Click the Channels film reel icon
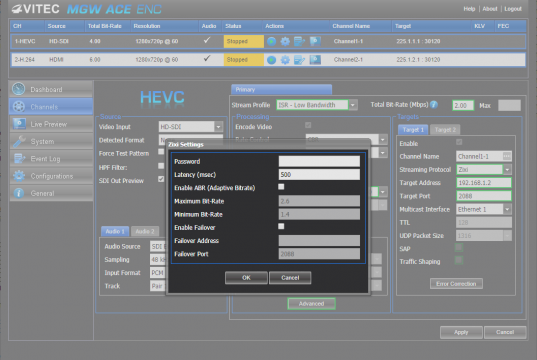Screen dimensions: 537x360 coord(19,107)
